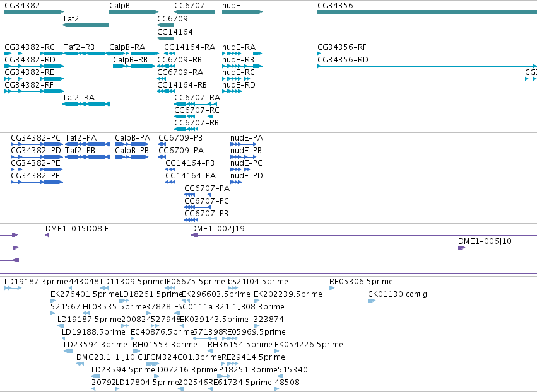
Task: Select BAC clone DME1-002J19
Action: tap(364, 235)
